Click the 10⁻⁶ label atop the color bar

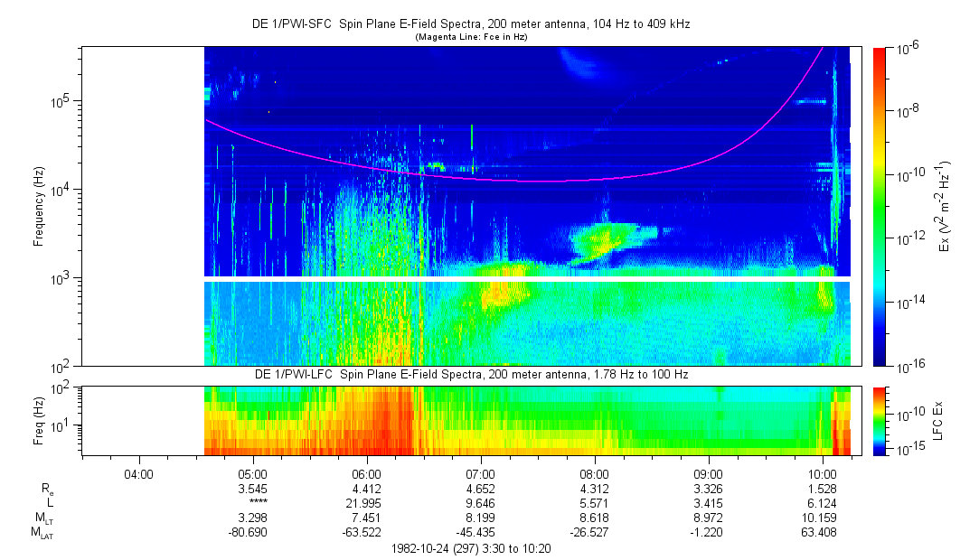coord(908,48)
